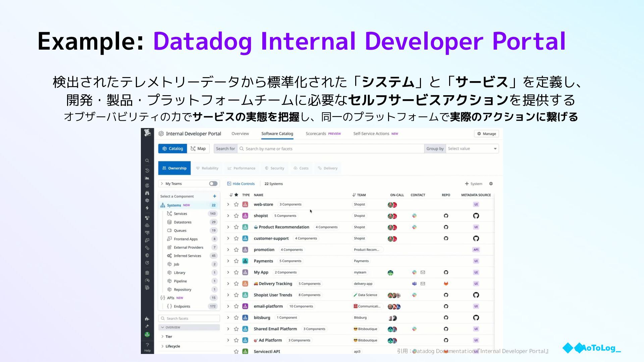Viewport: 644px width, 362px height.
Task: Star the Payments system
Action: point(236,261)
